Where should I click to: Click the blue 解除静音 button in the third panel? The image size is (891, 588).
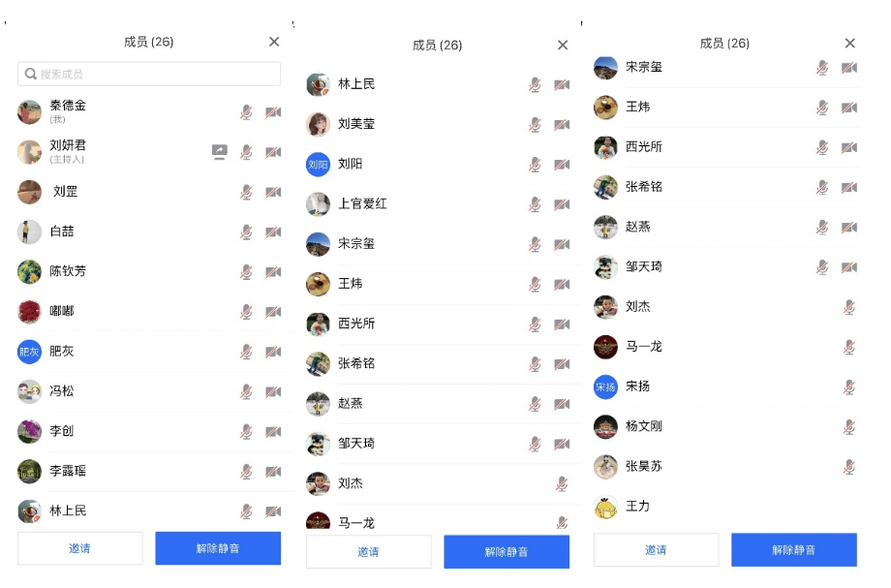click(x=794, y=550)
